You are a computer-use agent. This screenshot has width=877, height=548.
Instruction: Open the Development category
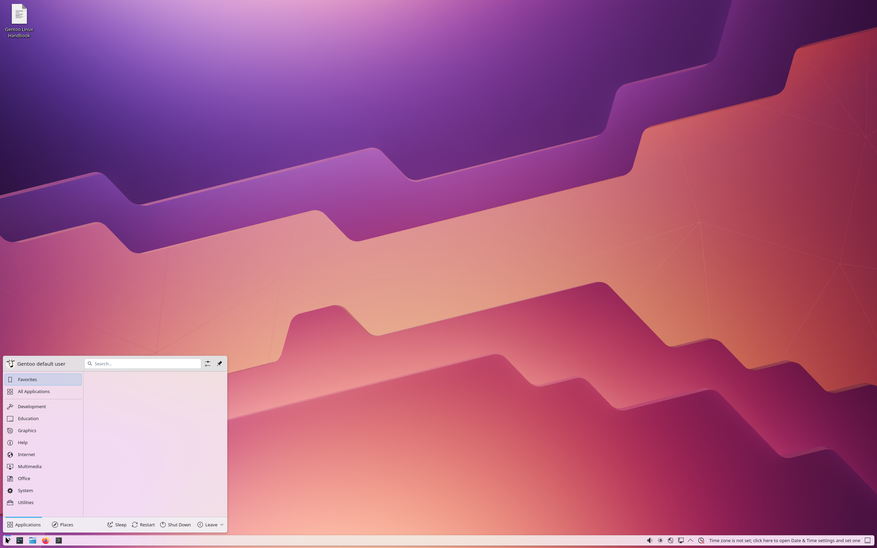pos(43,407)
